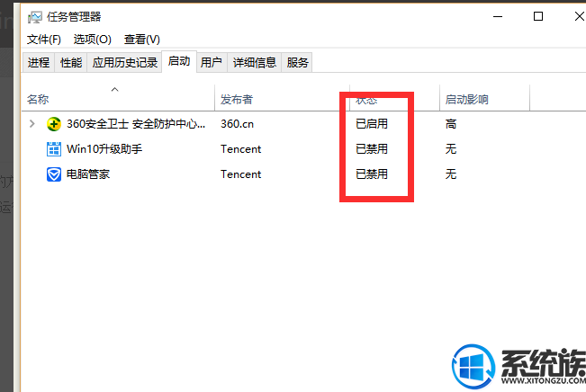Viewport: 586px width, 392px height.
Task: Open the 选项(O) menu
Action: [93, 40]
